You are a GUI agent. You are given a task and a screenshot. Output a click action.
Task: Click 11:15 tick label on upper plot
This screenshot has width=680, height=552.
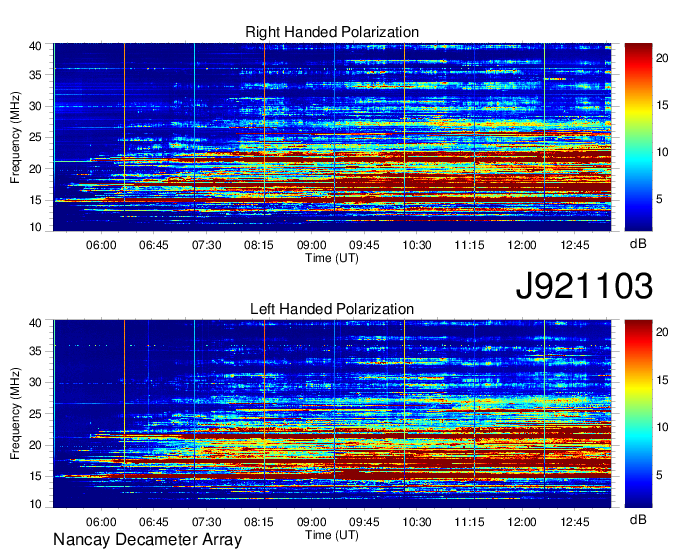pyautogui.click(x=469, y=245)
